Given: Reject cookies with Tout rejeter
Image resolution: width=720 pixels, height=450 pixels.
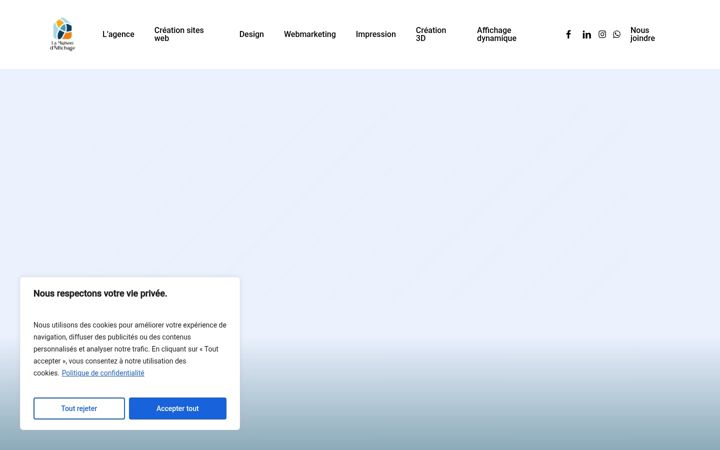Looking at the screenshot, I should [79, 408].
